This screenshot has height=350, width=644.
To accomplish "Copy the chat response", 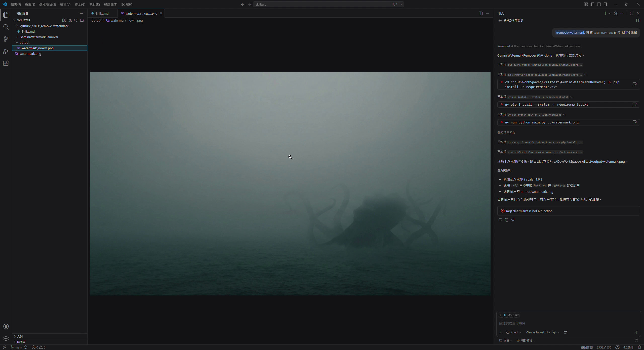I will point(506,220).
